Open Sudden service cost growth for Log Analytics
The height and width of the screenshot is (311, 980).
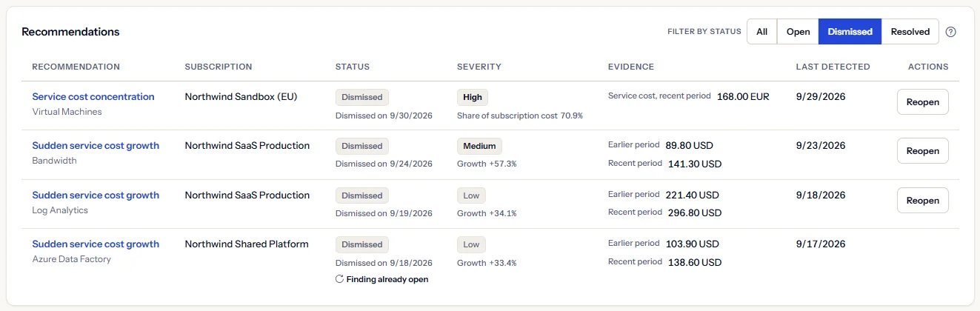click(96, 195)
